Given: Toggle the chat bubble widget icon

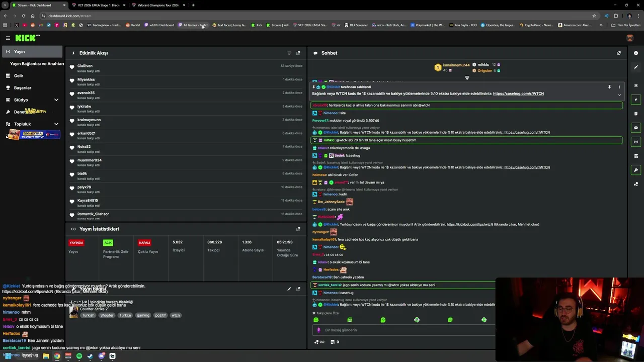Looking at the screenshot, I should [x=636, y=128].
